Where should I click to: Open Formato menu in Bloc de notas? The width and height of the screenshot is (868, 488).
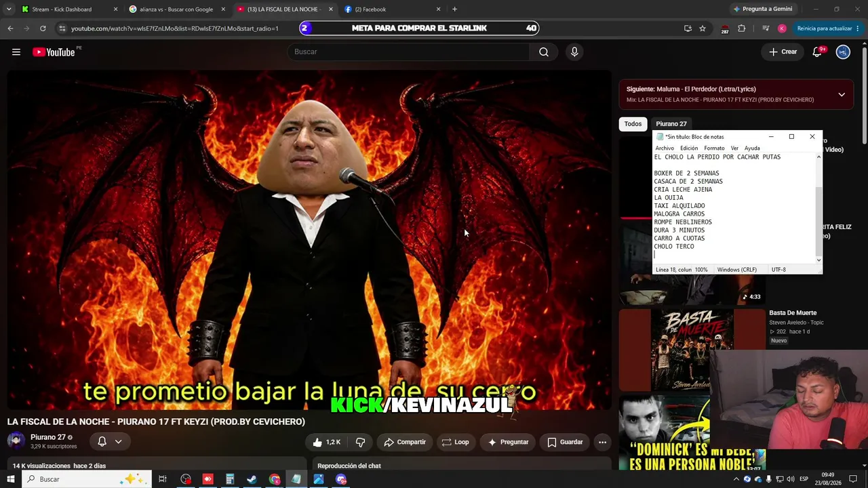point(714,148)
